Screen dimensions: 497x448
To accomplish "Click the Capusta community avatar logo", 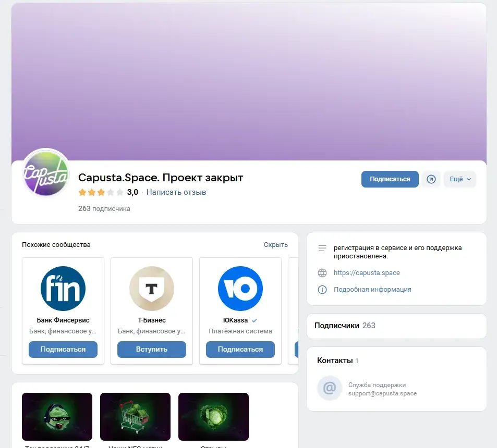I will [46, 172].
